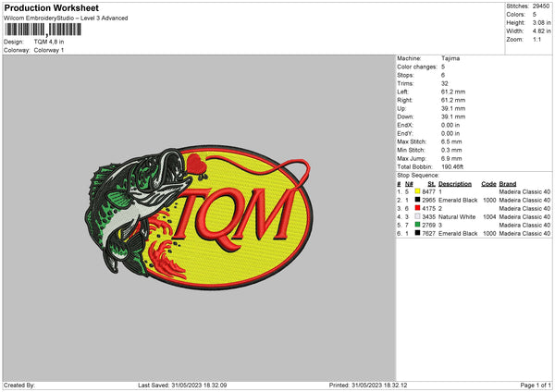Click the design name TQM 4,8 in
The image size is (555, 392).
(49, 42)
